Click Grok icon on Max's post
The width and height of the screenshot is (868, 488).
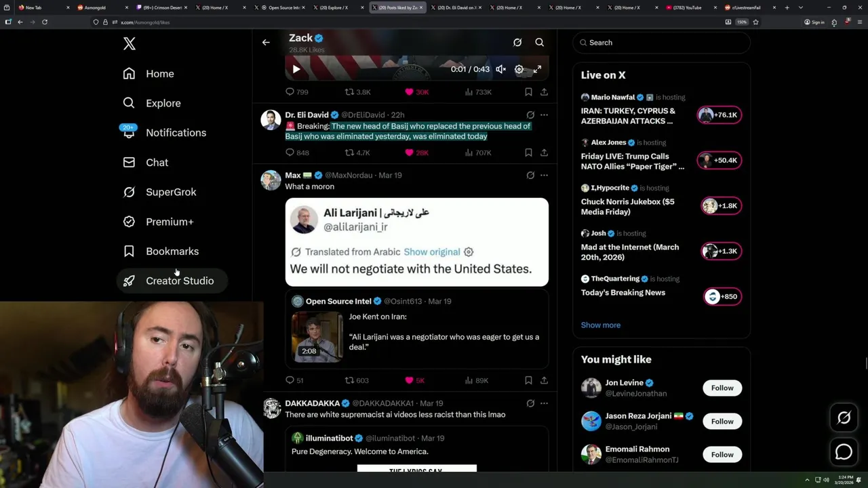pos(530,176)
